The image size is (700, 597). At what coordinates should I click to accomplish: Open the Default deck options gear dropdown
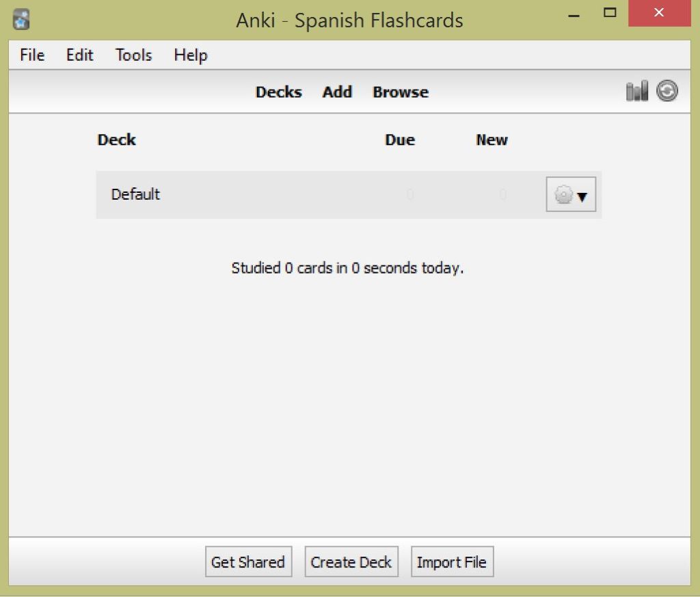571,195
